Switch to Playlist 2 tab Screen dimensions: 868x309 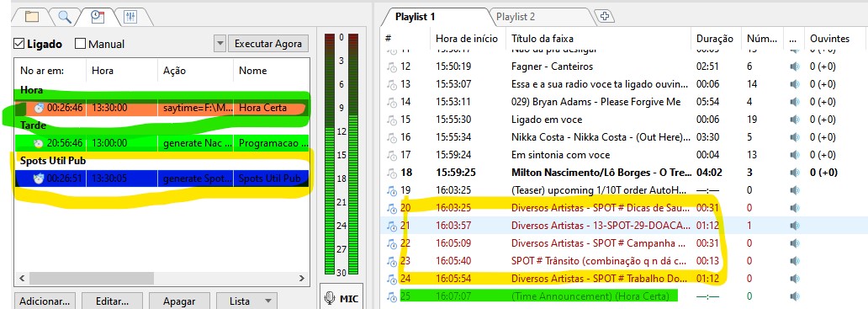coord(516,17)
